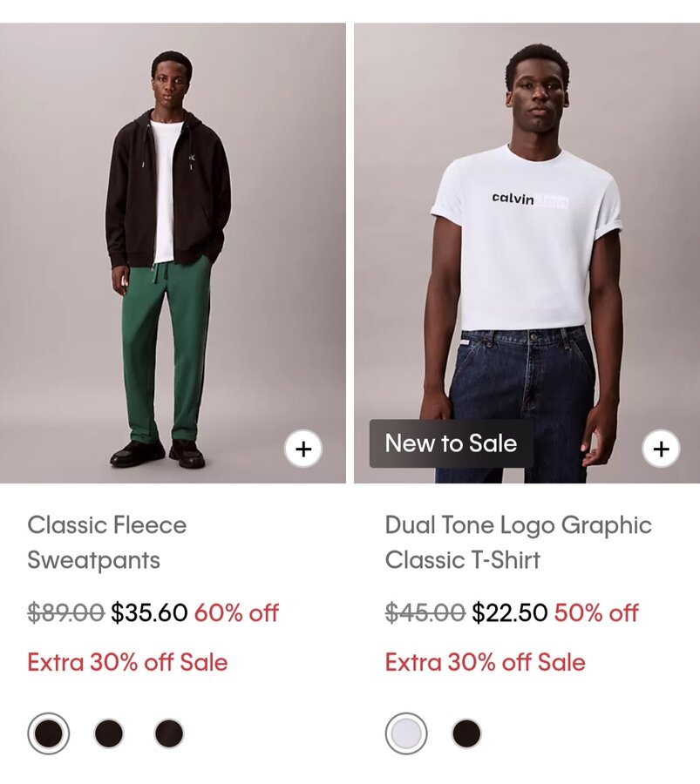Click the 60% off discount label
700x784 pixels.
click(236, 612)
